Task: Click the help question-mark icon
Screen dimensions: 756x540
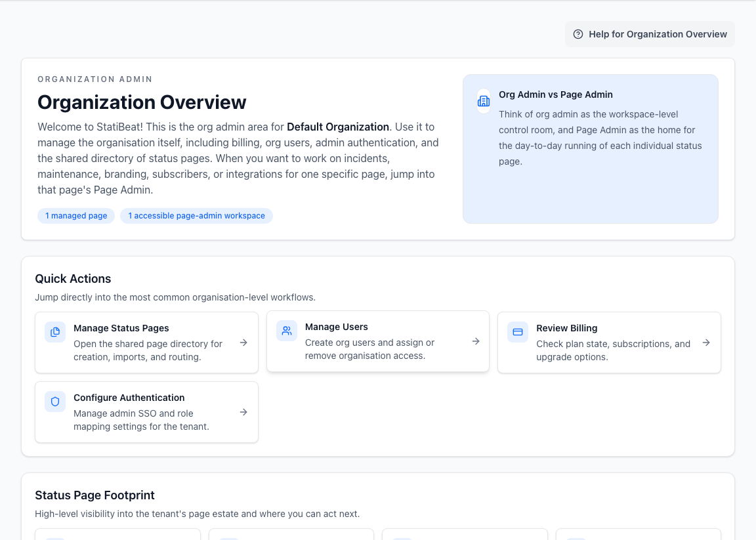Action: [578, 34]
